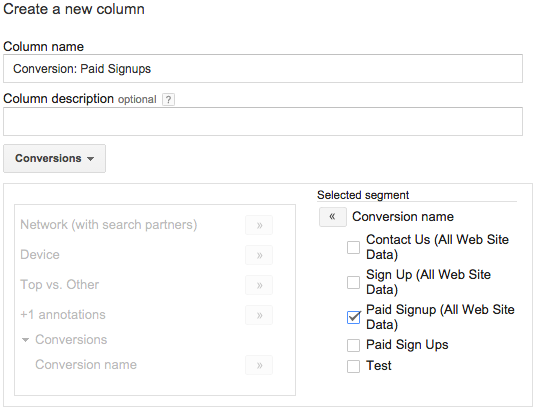
Task: Click the add arrow for Top vs. Other
Action: (259, 285)
